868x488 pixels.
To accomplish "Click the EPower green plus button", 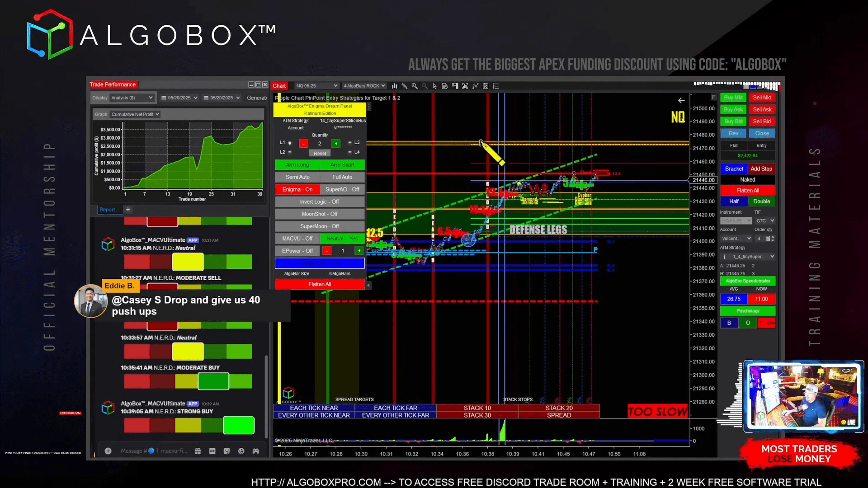I will coord(359,251).
